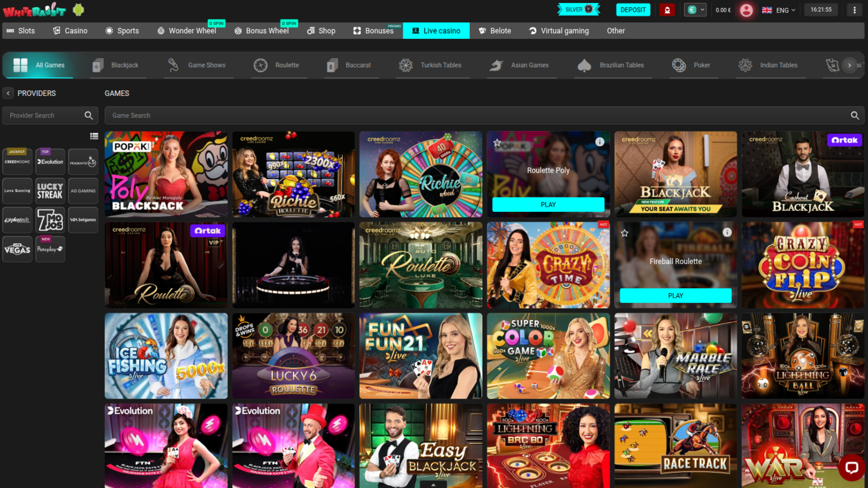Toggle favorite star on Fireball Roulette

coord(624,233)
